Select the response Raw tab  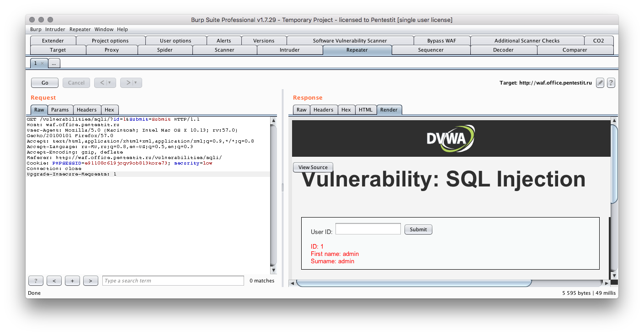pos(302,110)
